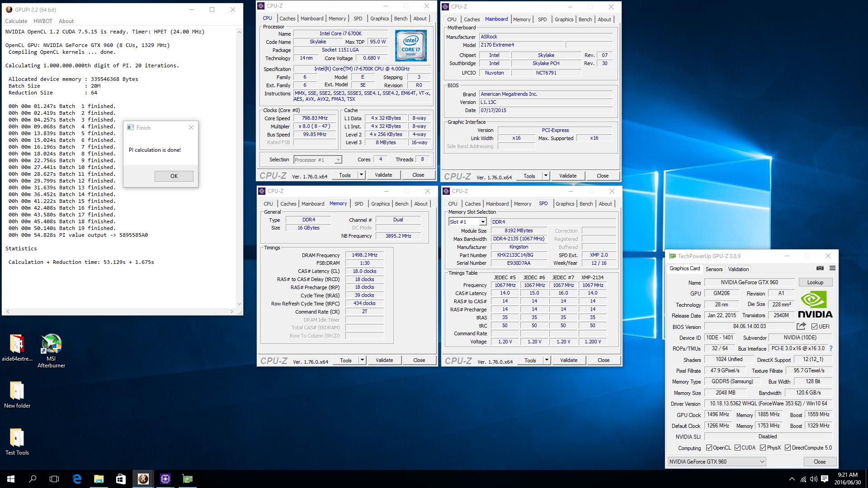
Task: Click the taskbar clock showing 9:21 AM
Action: click(x=847, y=479)
